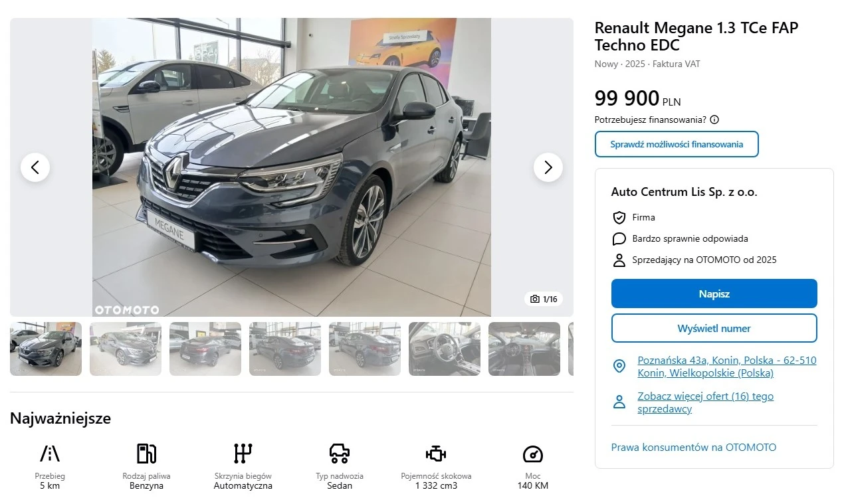Screen dimensions: 844x504
Task: Click the fuel pump icon for Benzyna
Action: [146, 454]
